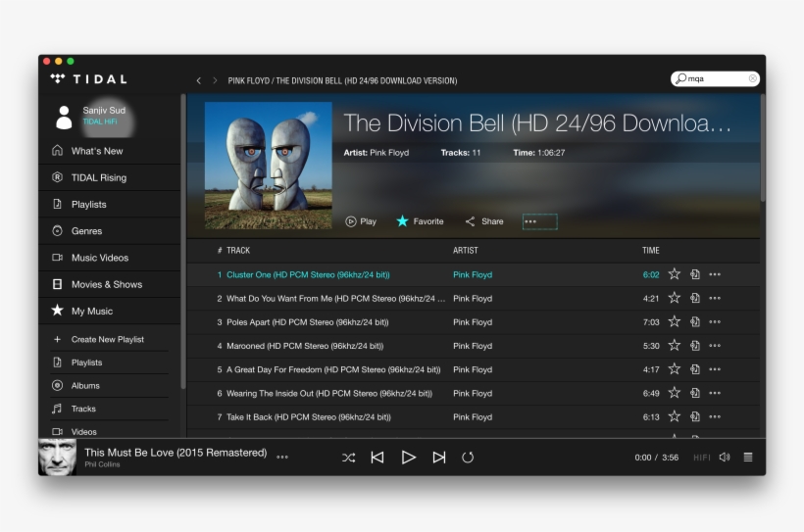Open Playlists under My Music
This screenshot has width=804, height=532.
109,363
